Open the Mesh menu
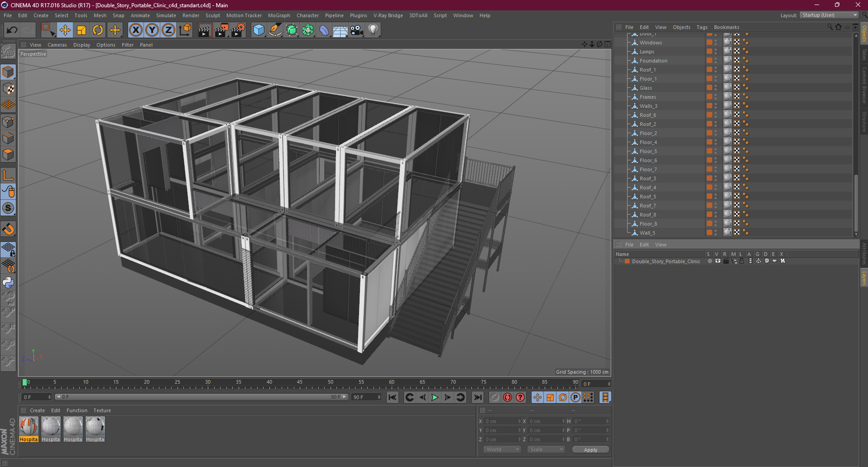 (x=100, y=15)
